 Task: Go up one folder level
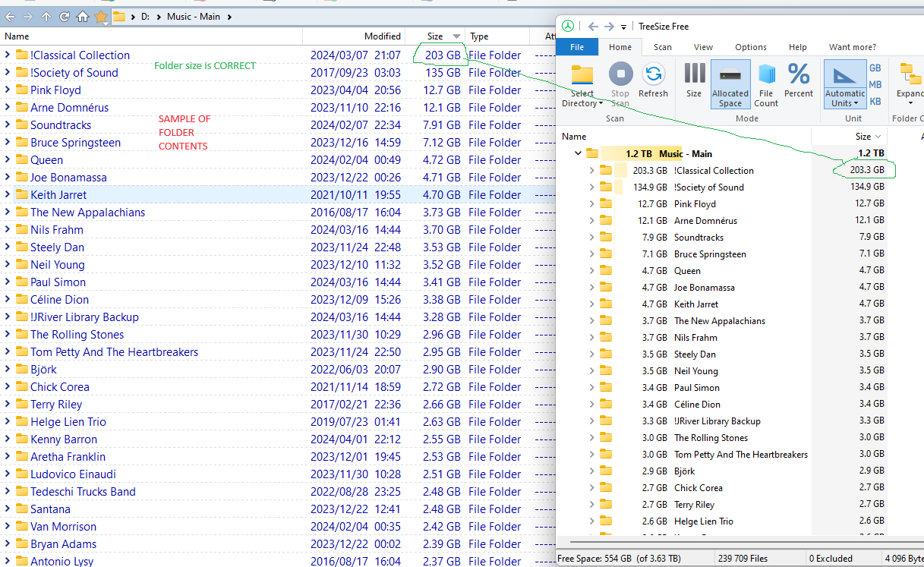(46, 16)
